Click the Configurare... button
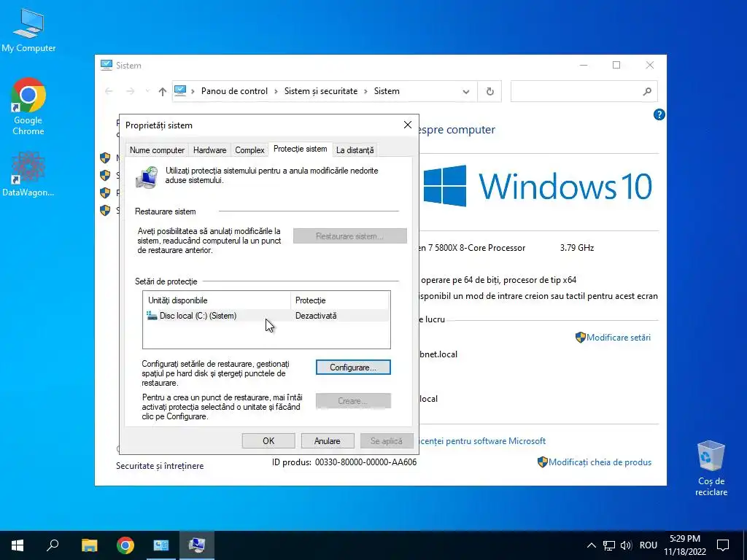Image resolution: width=747 pixels, height=560 pixels. coord(353,367)
